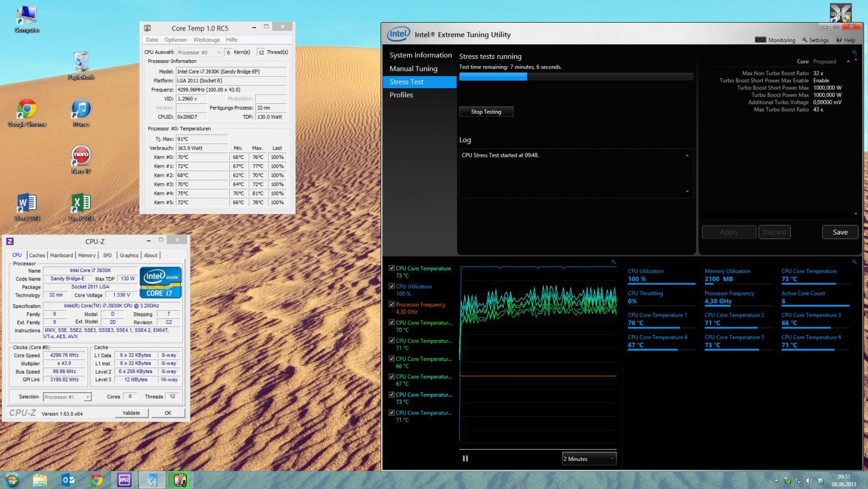The height and width of the screenshot is (489, 868).
Task: Click the blue wrench above the temperature graph
Action: (613, 262)
